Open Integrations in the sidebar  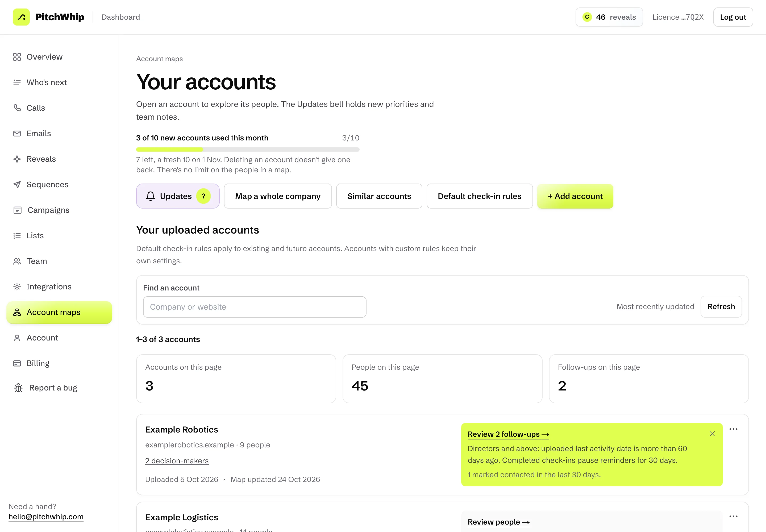point(59,287)
